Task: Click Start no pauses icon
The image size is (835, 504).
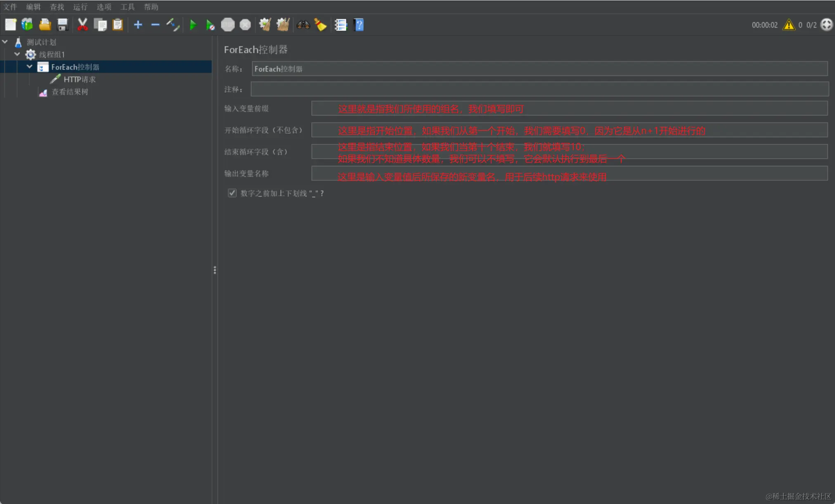Action: [x=210, y=25]
